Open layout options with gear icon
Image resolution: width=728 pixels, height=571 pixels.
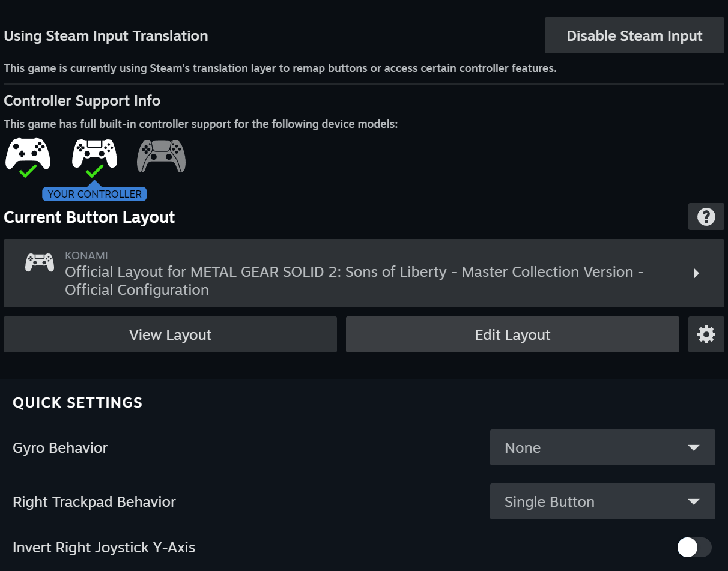point(706,334)
